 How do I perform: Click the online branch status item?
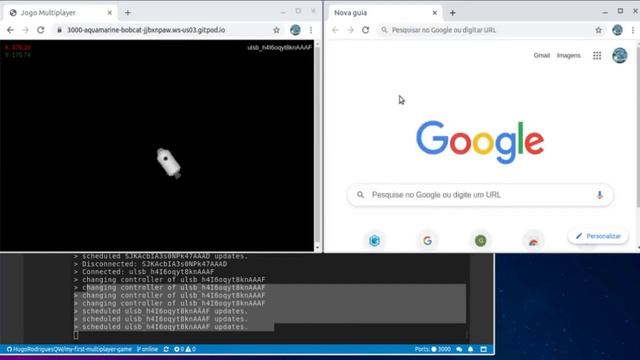tap(147, 349)
